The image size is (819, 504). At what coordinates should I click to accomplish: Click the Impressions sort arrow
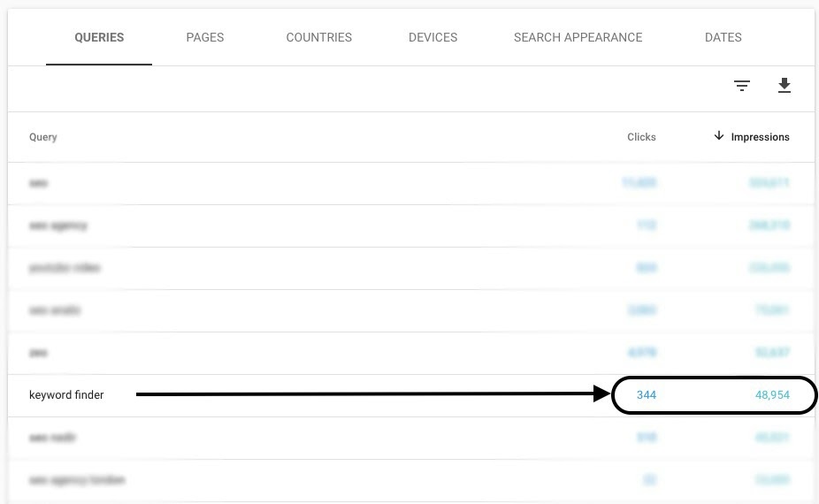pos(719,136)
